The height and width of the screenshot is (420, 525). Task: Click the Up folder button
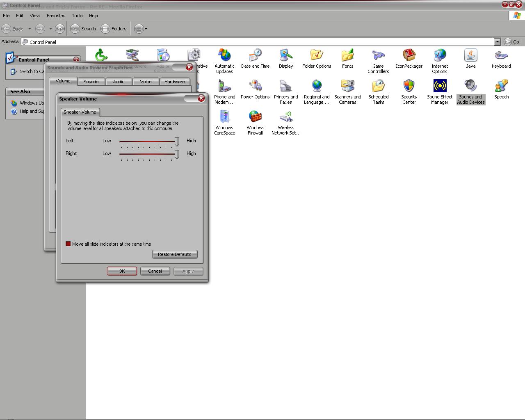pos(59,29)
